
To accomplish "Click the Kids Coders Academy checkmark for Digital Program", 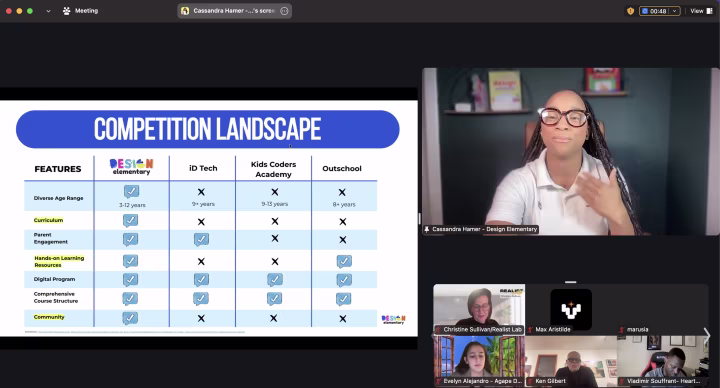I will point(275,279).
